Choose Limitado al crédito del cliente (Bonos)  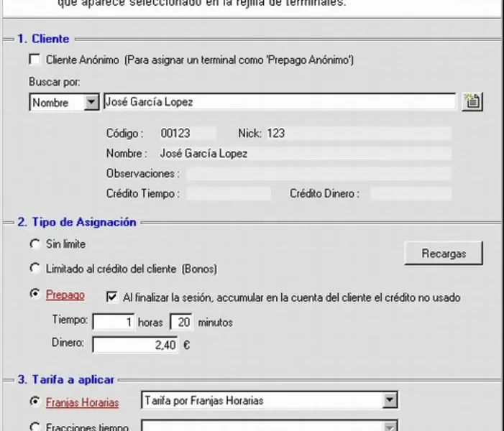point(35,268)
